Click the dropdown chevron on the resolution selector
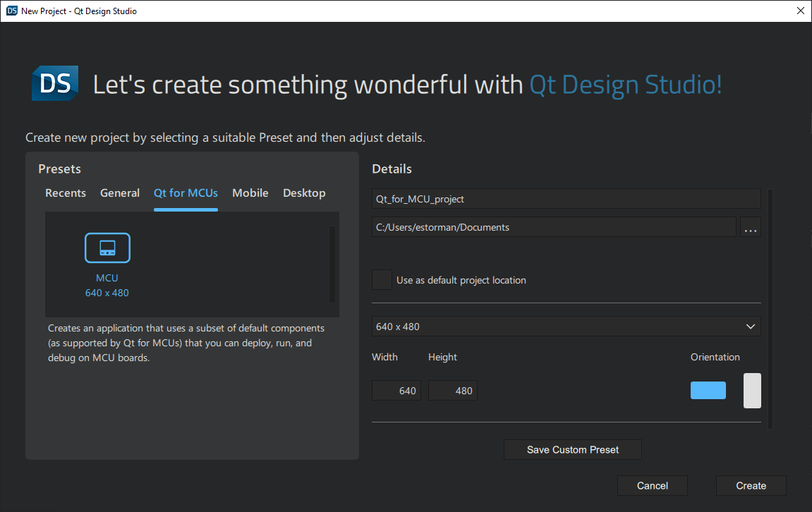Viewport: 812px width, 512px height. point(751,326)
